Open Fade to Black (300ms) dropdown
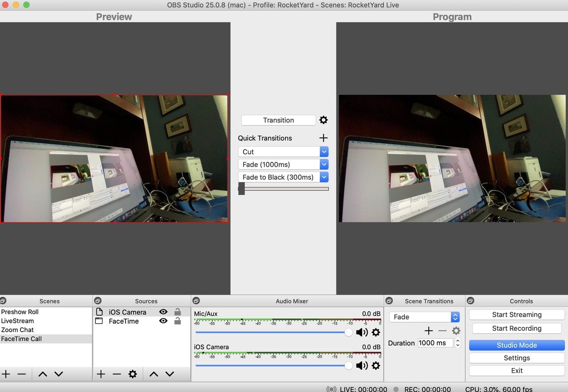This screenshot has width=568, height=392. (x=324, y=177)
